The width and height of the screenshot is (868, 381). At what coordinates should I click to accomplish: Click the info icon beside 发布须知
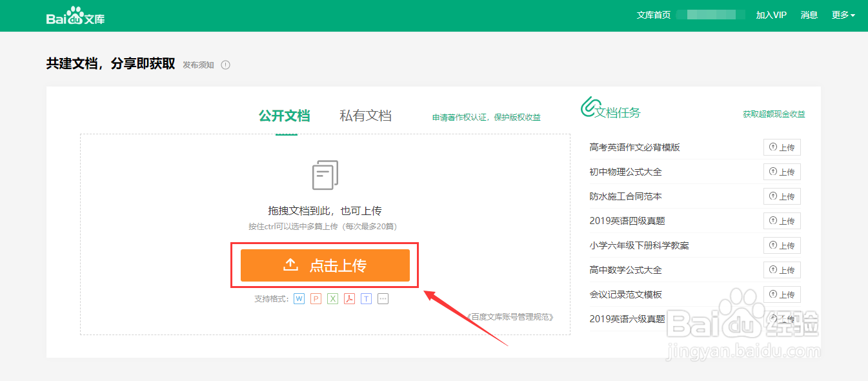(x=225, y=65)
